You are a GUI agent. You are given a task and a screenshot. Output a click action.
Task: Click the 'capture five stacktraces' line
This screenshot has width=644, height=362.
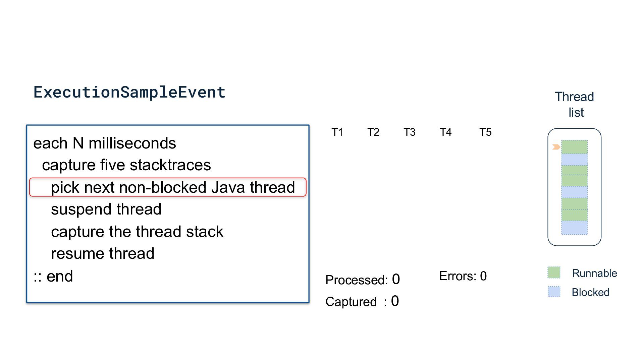(126, 165)
